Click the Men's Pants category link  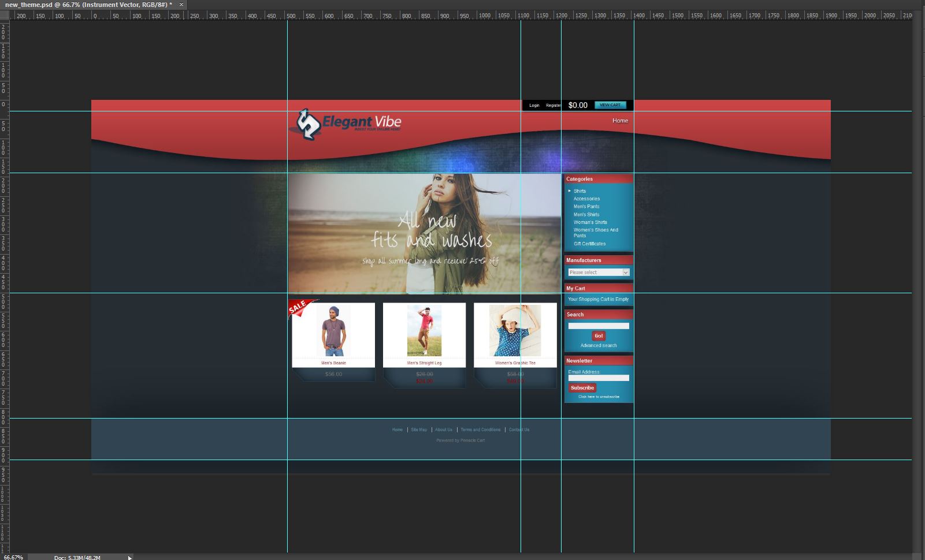click(x=586, y=207)
